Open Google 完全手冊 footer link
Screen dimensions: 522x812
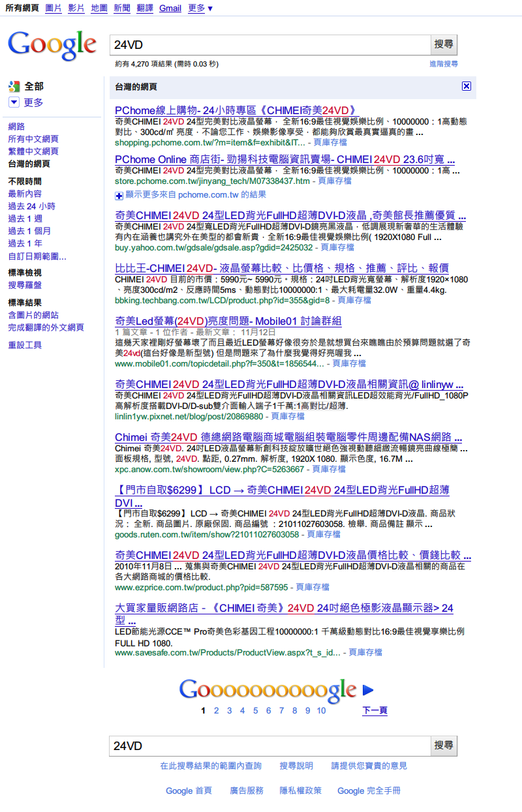tap(369, 790)
